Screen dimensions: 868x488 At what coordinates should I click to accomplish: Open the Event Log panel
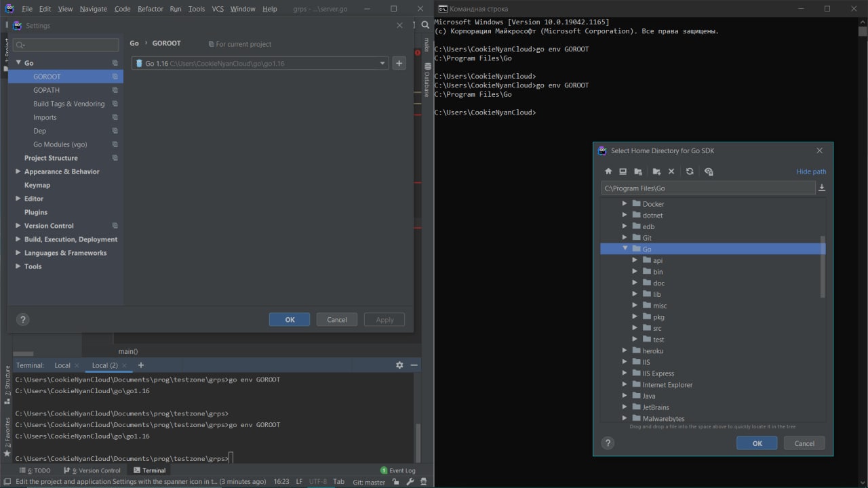401,470
